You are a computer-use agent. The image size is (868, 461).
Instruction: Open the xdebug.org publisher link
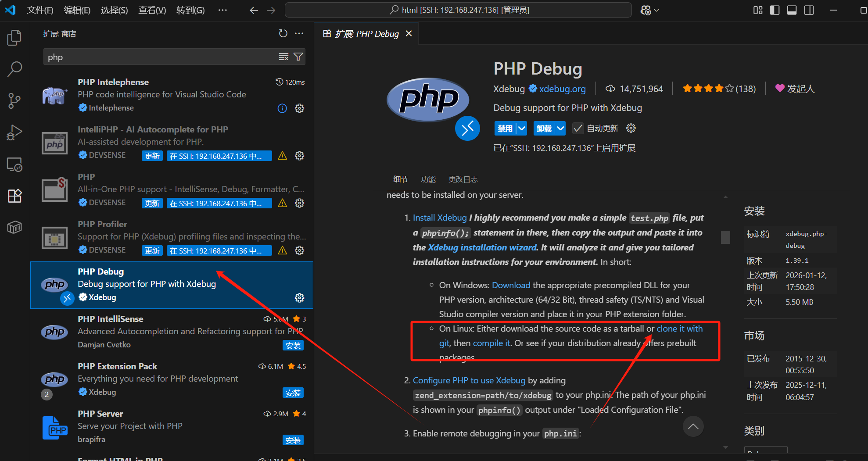[x=563, y=89]
